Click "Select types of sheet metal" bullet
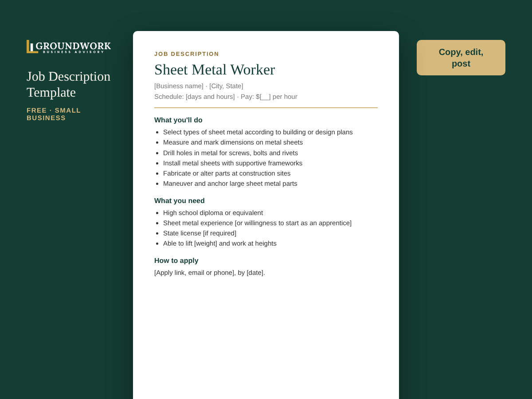Image resolution: width=532 pixels, height=399 pixels. click(258, 132)
